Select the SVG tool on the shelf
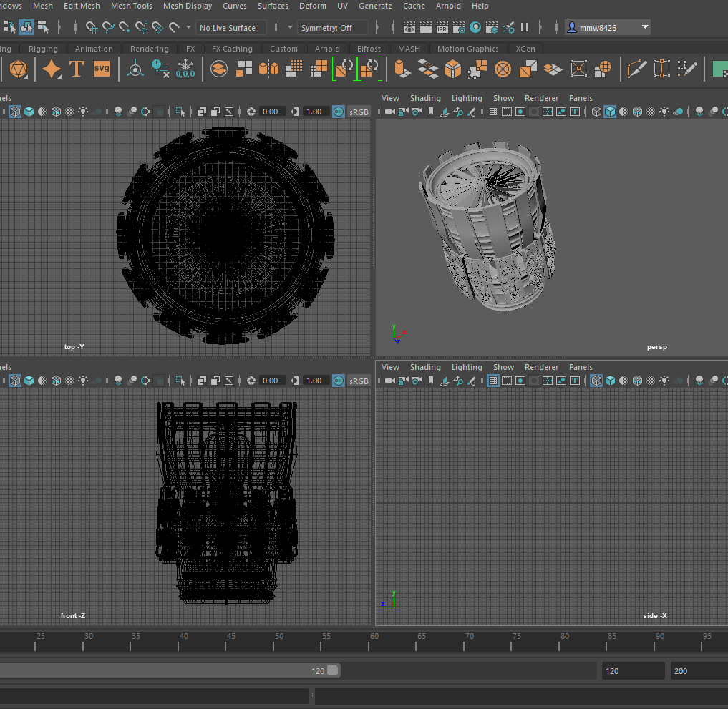 coord(102,69)
